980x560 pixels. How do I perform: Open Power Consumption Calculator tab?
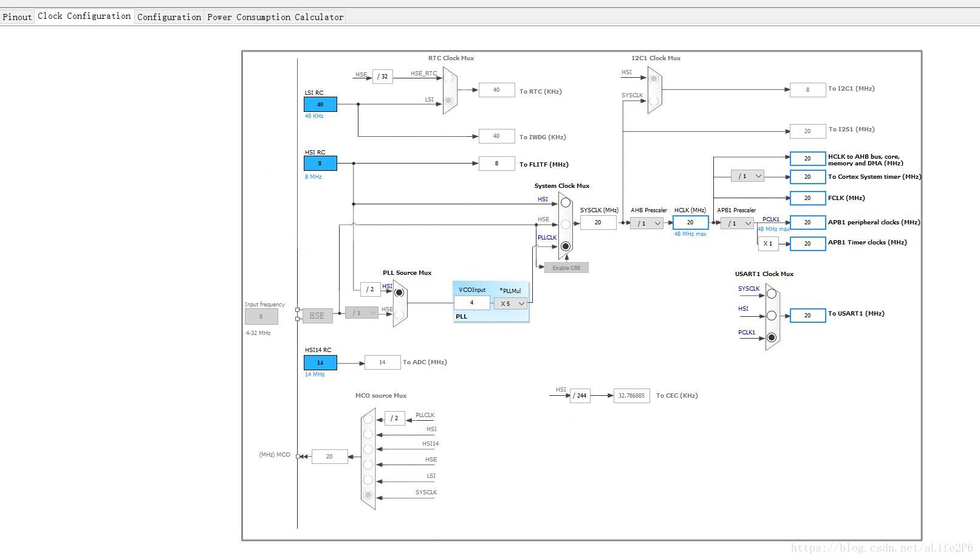pos(275,17)
